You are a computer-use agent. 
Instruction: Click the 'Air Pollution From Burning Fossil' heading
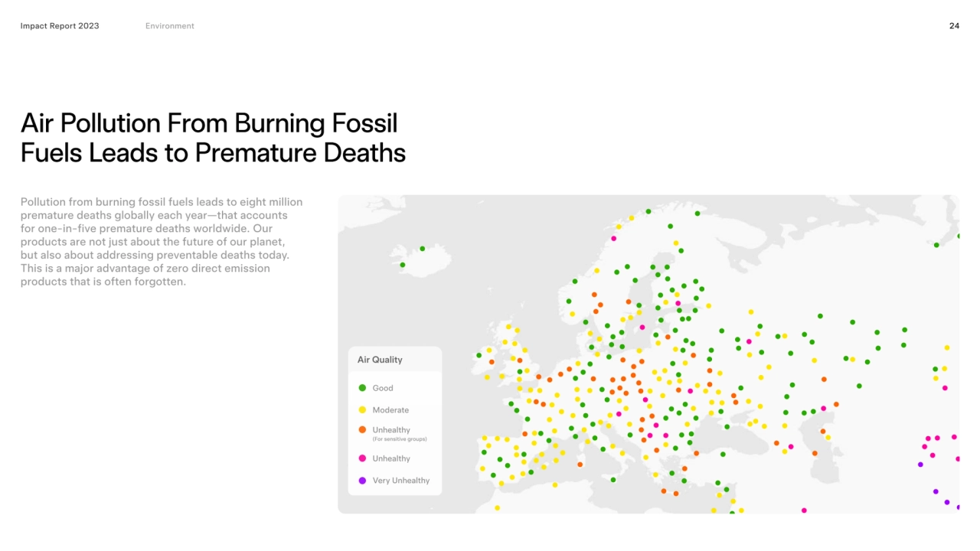click(209, 123)
